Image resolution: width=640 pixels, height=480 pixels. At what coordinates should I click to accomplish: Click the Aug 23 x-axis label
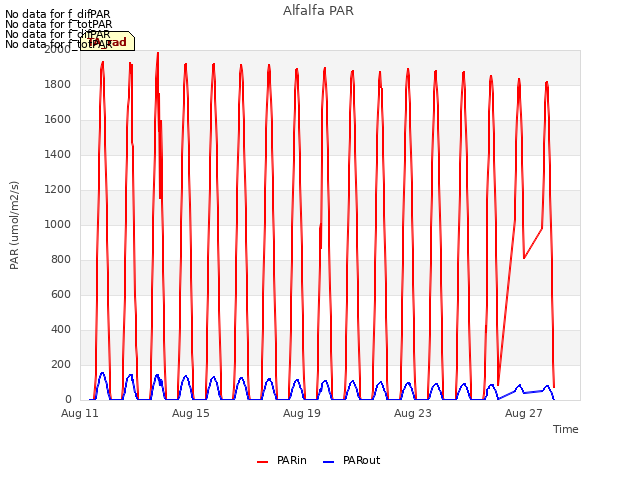(x=413, y=413)
